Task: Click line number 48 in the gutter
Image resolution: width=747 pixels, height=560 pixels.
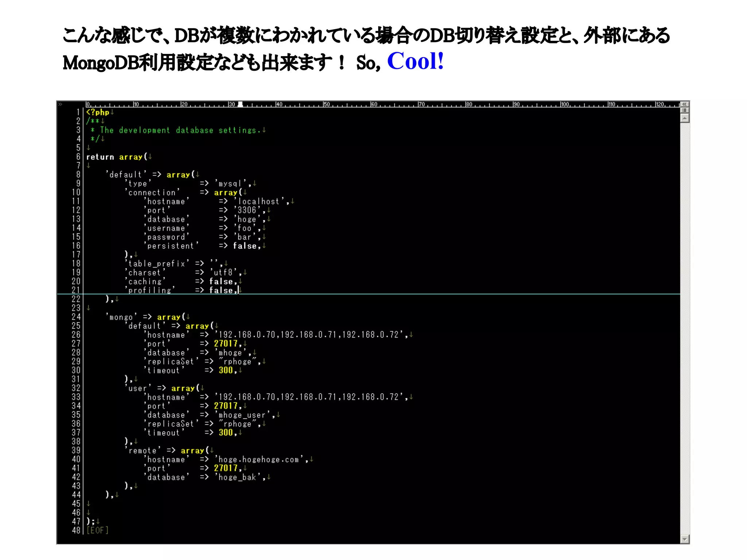Action: [76, 530]
